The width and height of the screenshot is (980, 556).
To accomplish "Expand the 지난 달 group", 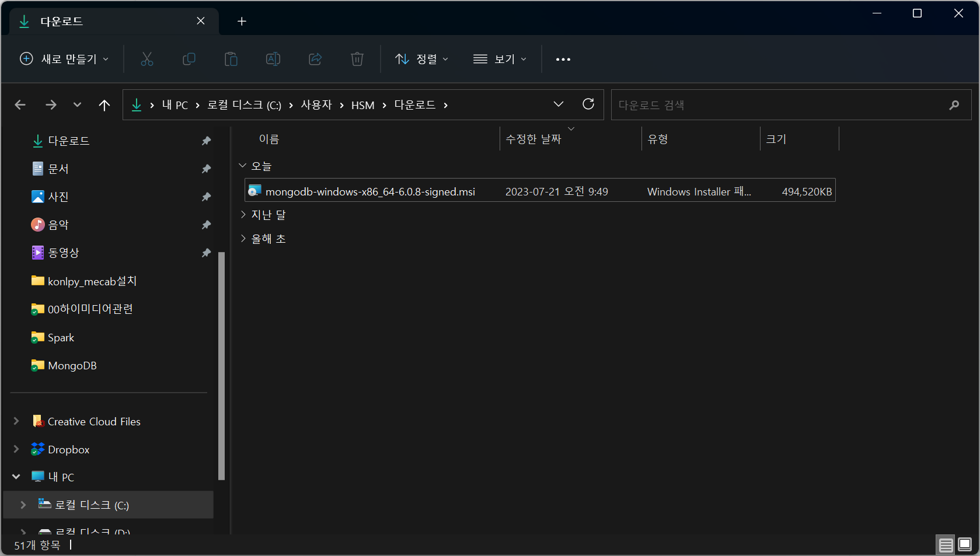I will [243, 215].
